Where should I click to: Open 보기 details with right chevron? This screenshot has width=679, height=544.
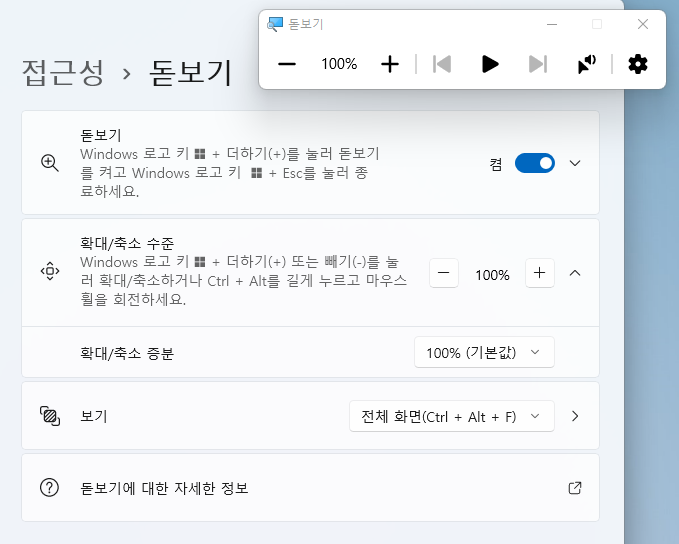pos(575,416)
